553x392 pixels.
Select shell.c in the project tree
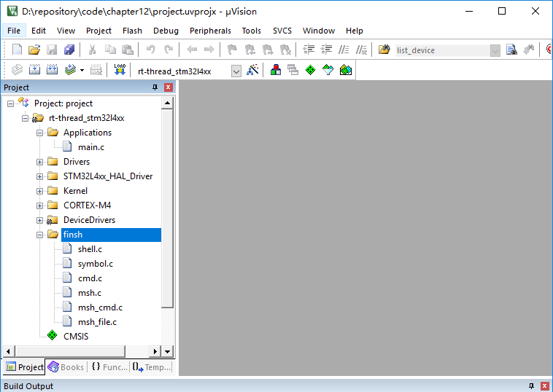[90, 249]
